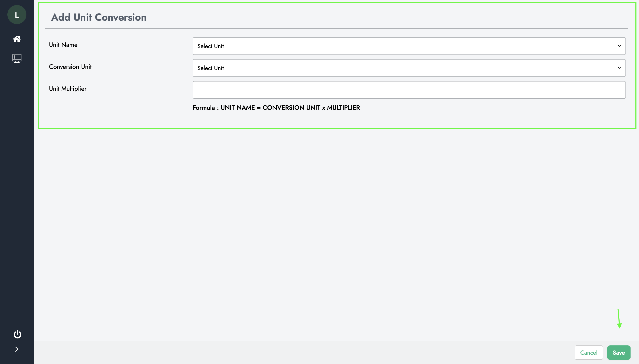Click the power logout icon
Image resolution: width=639 pixels, height=364 pixels.
point(17,334)
